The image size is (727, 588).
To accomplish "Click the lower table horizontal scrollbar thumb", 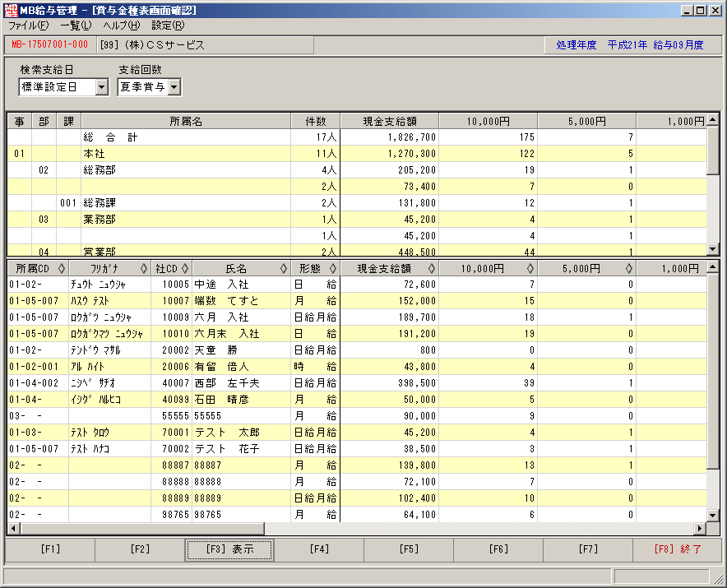I will pyautogui.click(x=142, y=528).
